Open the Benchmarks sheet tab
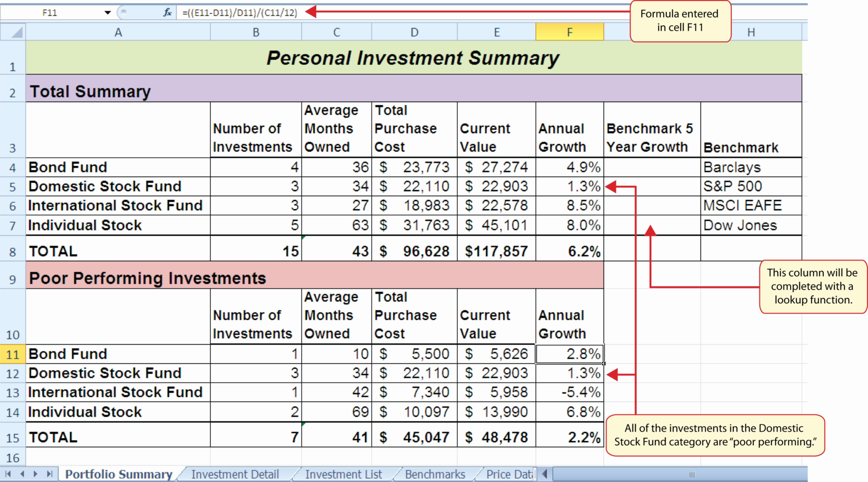The width and height of the screenshot is (868, 482). click(x=434, y=474)
